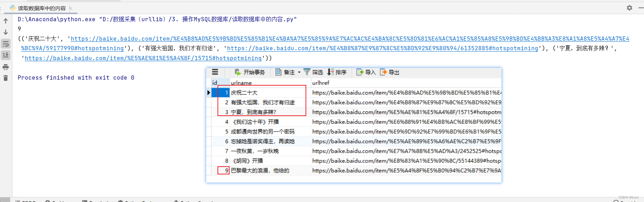Close the 读取数据库中的内容 run tab
644x202 pixels.
pyautogui.click(x=71, y=8)
